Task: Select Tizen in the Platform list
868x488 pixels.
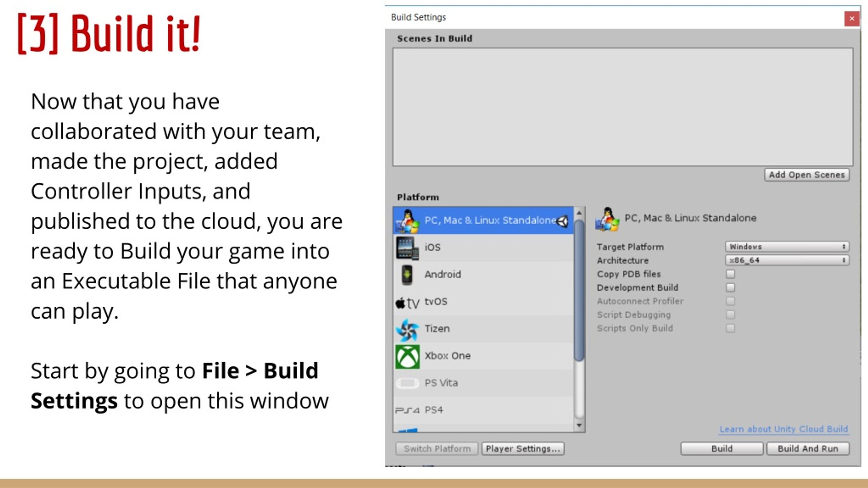Action: click(x=483, y=329)
